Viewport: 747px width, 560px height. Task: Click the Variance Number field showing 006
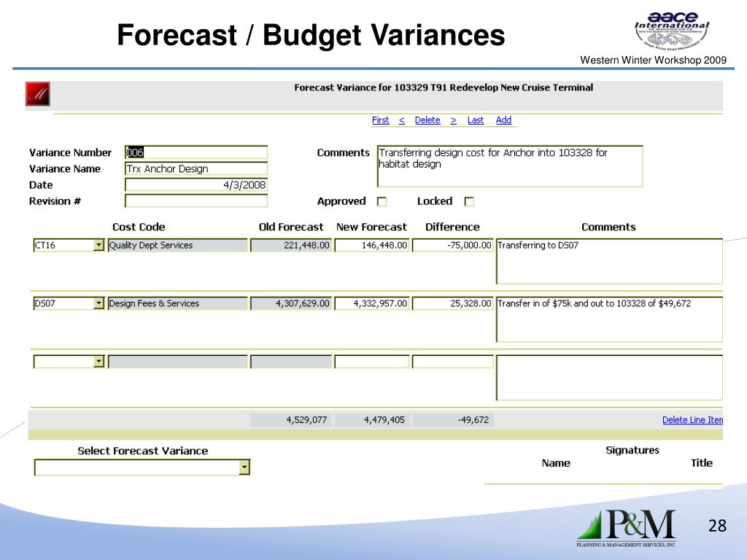196,152
